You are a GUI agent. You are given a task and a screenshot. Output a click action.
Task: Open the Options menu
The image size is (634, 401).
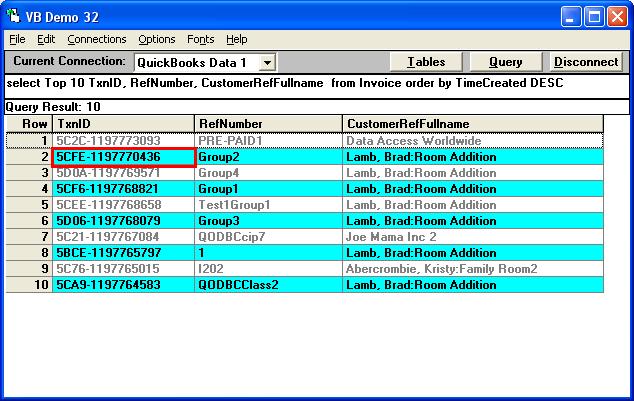pyautogui.click(x=157, y=39)
